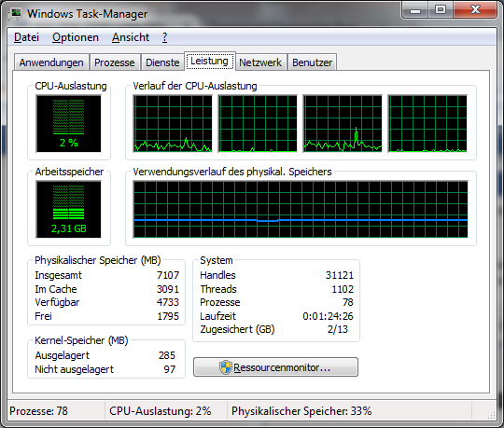
Task: Switch to the Benutzer tab
Action: pyautogui.click(x=312, y=62)
